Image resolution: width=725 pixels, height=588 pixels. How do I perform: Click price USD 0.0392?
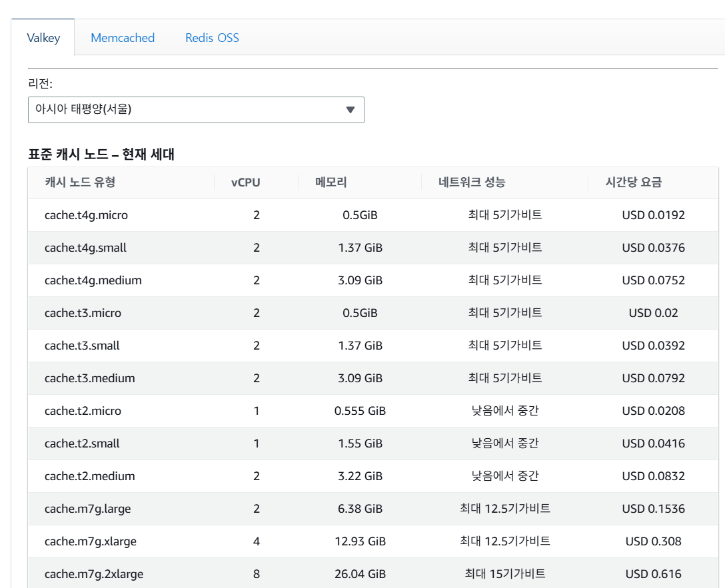[x=653, y=346]
